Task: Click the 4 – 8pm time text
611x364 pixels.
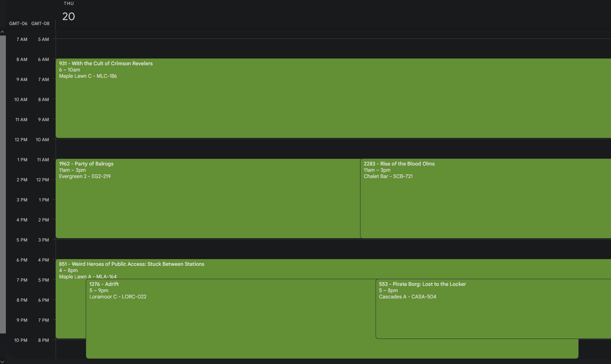Action: coord(68,270)
